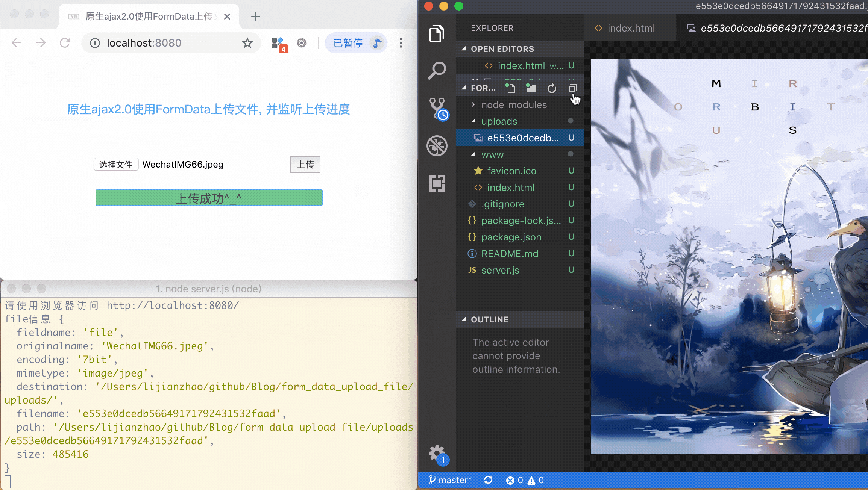The image size is (868, 490).
Task: Create a new folder in the Explorer
Action: point(531,88)
